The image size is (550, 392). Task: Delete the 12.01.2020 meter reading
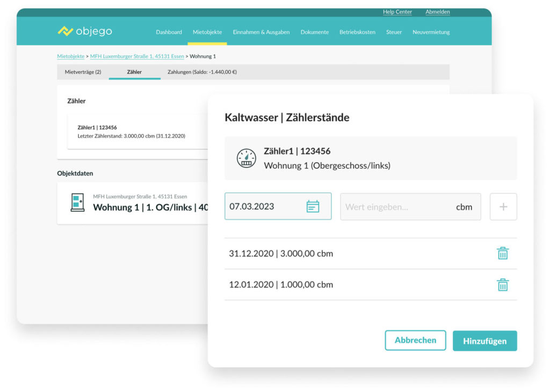click(502, 285)
